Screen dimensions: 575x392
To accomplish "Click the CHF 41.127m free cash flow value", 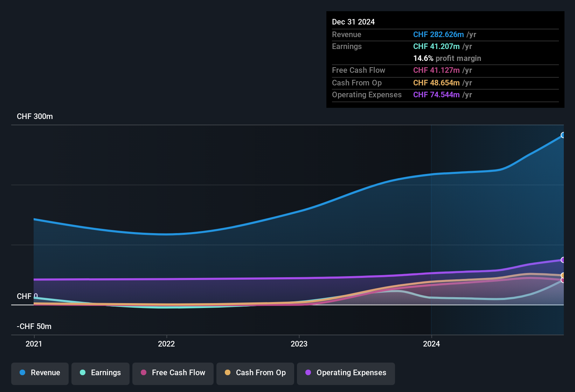I will [436, 70].
